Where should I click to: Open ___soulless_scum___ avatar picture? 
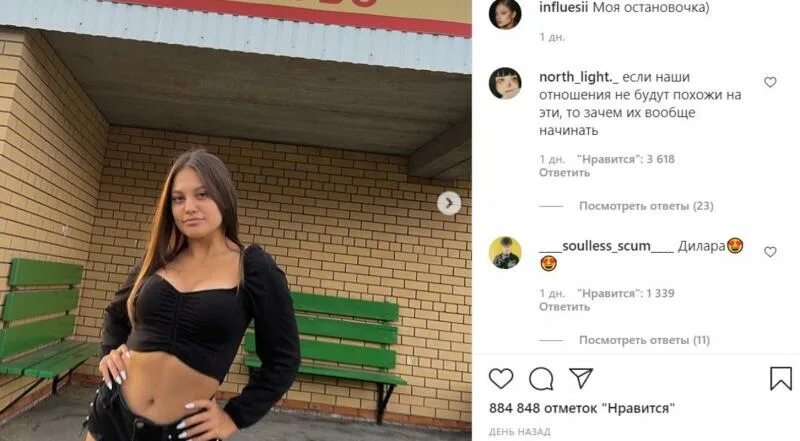505,252
